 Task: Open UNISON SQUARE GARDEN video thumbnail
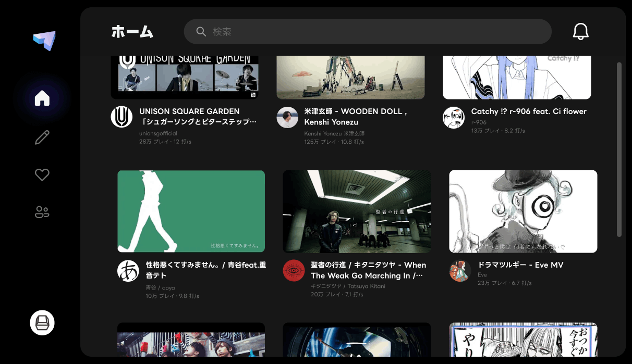pos(185,77)
